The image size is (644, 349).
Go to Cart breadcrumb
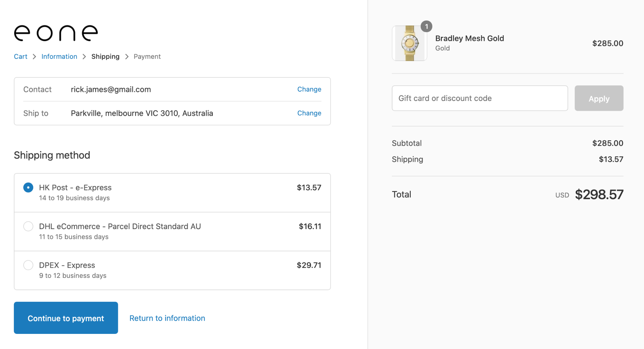[x=20, y=57]
